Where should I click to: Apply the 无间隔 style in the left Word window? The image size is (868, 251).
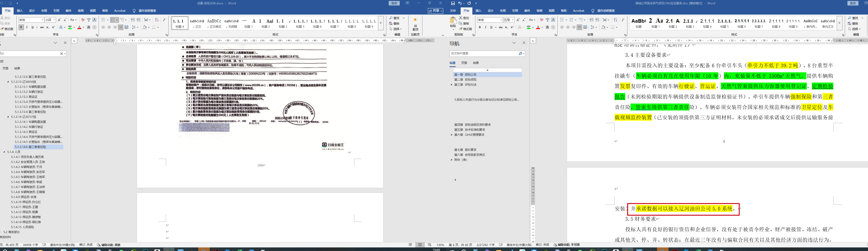point(232,23)
